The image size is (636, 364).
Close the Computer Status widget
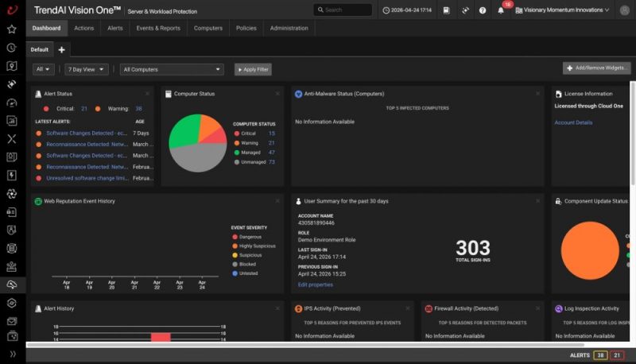point(277,94)
